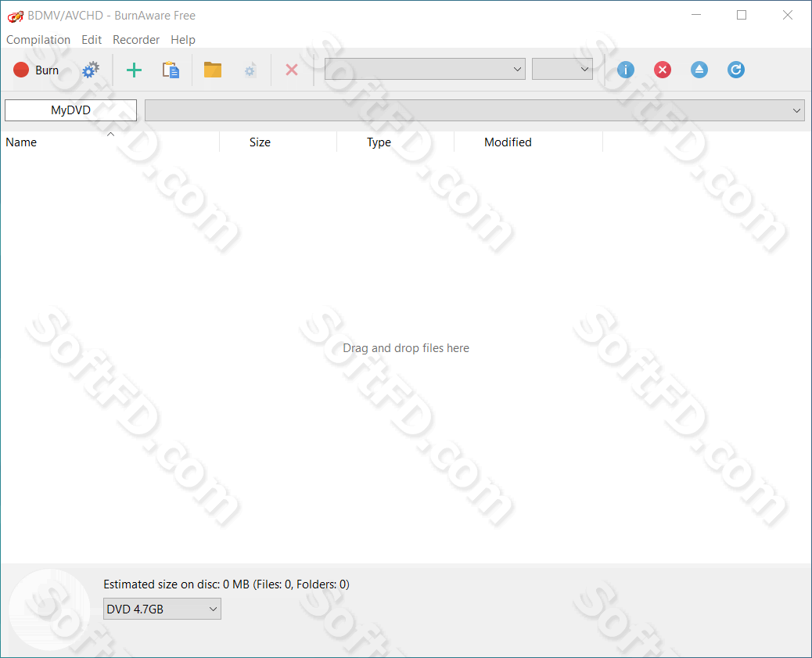The image size is (812, 658).
Task: Expand the folder path dropdown
Action: [x=474, y=110]
